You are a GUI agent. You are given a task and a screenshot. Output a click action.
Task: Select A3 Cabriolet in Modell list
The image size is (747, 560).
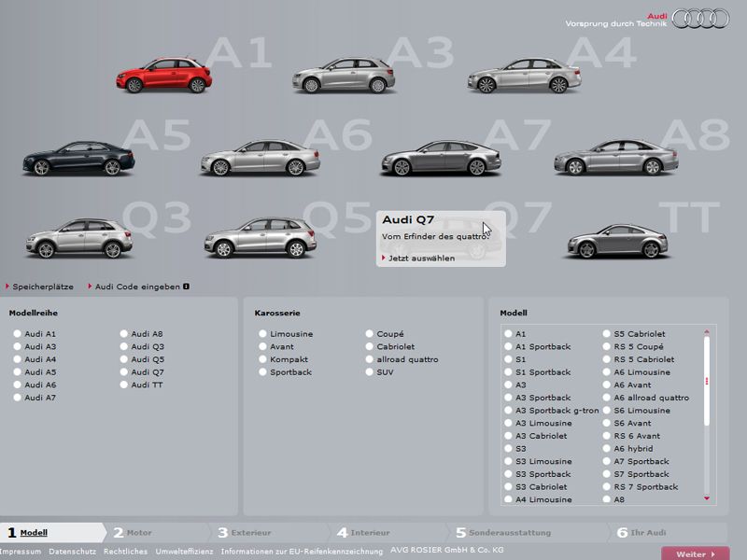(x=508, y=436)
